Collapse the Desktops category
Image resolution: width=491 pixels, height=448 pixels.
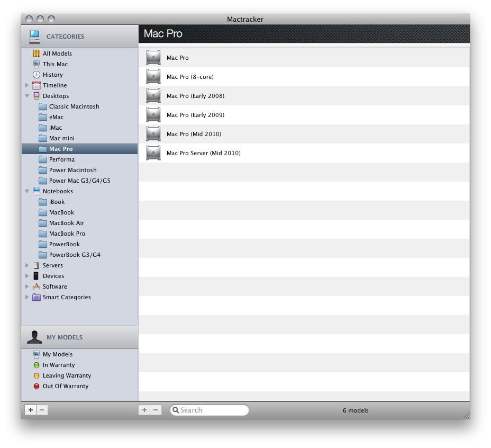[27, 96]
